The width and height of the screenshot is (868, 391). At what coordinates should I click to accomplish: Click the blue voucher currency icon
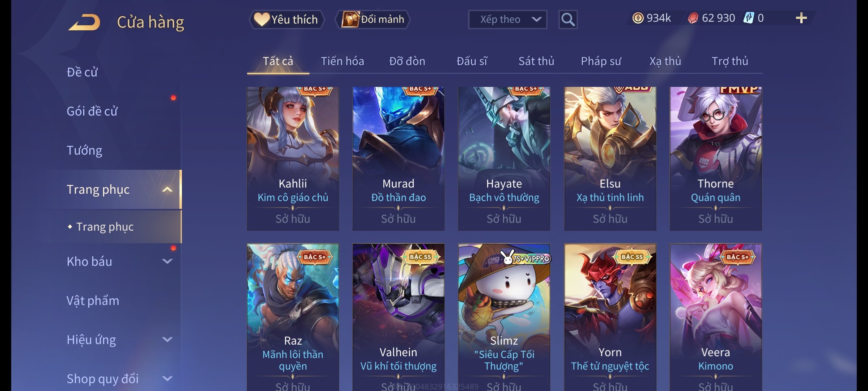[748, 18]
